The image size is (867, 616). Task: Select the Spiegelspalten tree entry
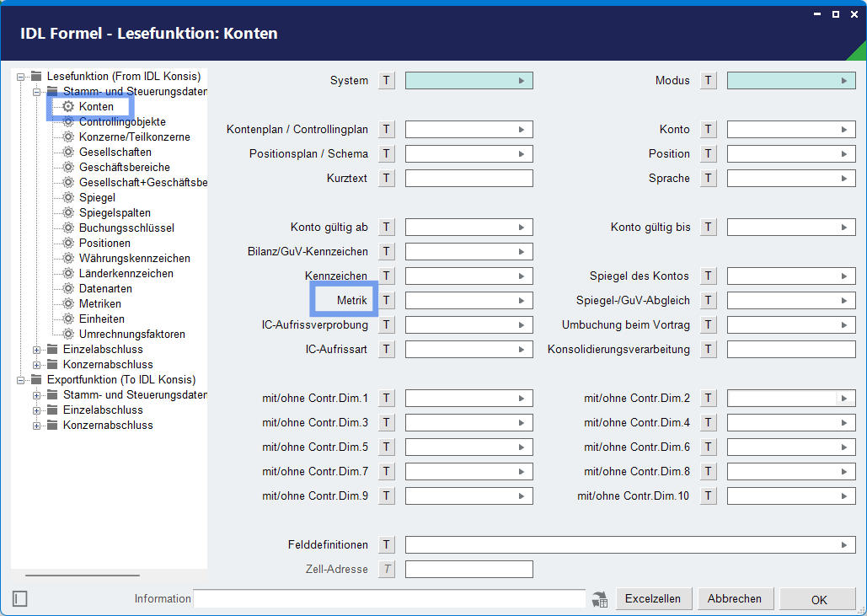(115, 213)
